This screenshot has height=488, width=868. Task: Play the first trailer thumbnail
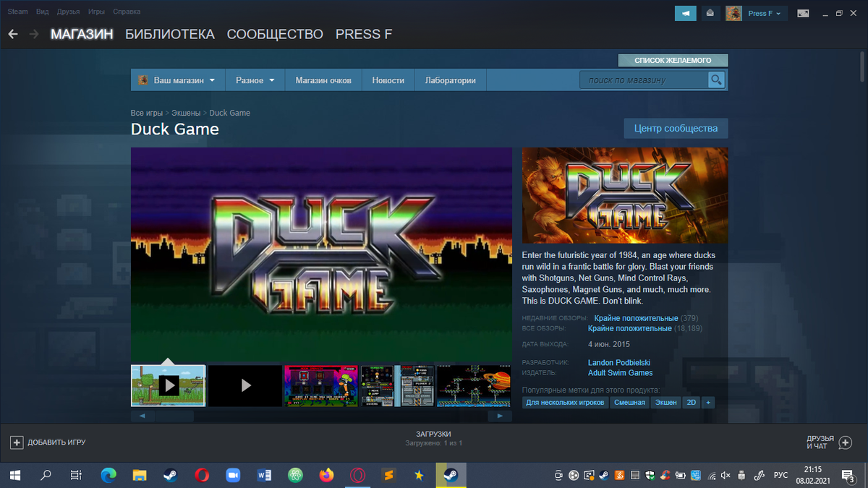click(x=168, y=385)
